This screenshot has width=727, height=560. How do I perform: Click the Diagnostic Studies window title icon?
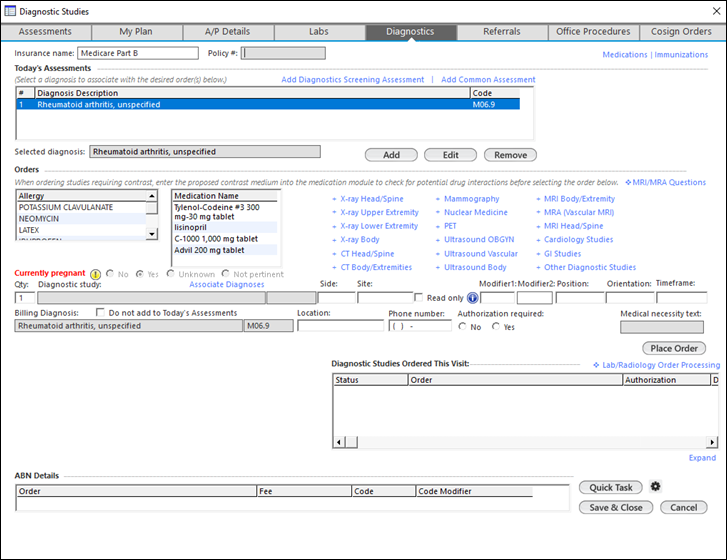click(x=10, y=11)
